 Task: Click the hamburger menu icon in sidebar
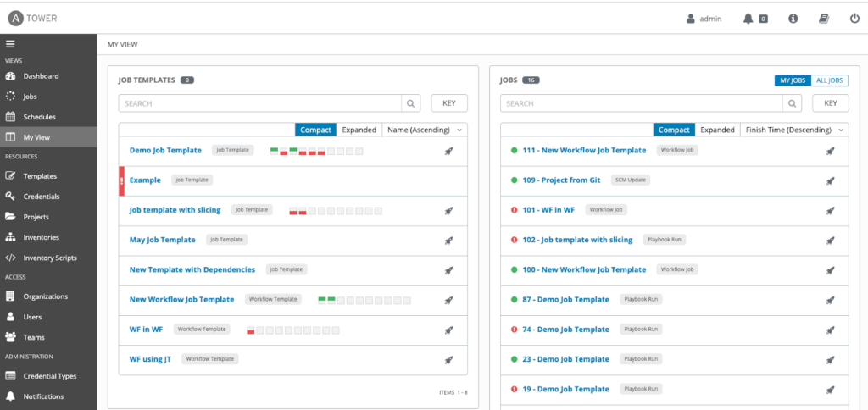(x=10, y=44)
